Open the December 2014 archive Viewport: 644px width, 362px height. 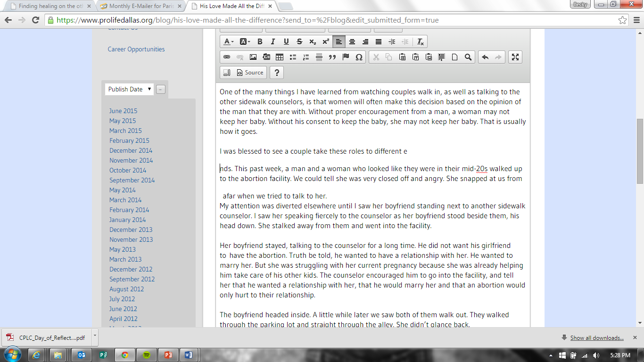tap(131, 150)
